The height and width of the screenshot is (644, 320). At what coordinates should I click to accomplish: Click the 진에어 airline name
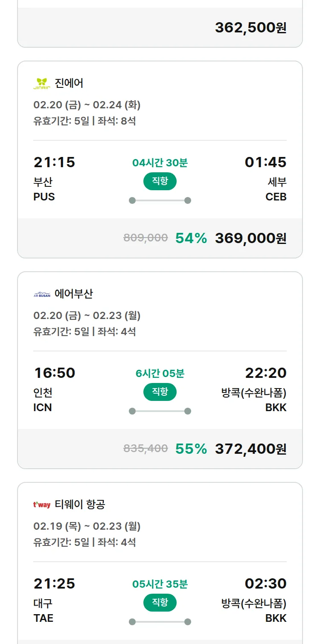click(x=69, y=83)
